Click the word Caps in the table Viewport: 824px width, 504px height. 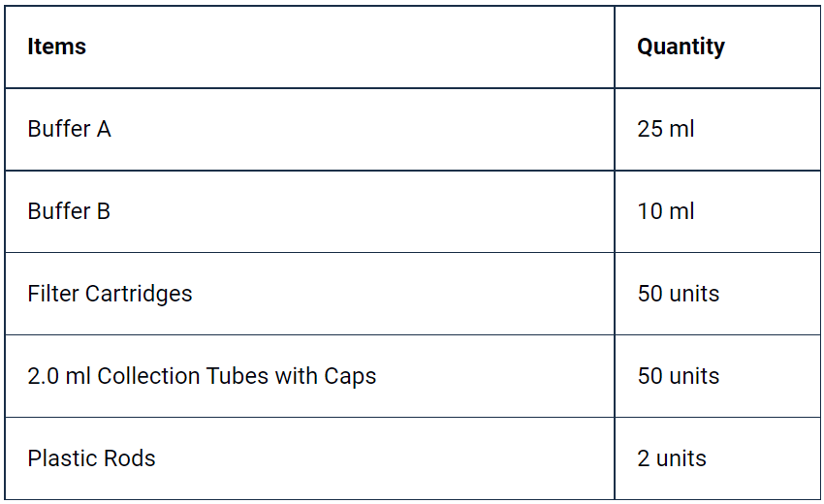pyautogui.click(x=350, y=376)
